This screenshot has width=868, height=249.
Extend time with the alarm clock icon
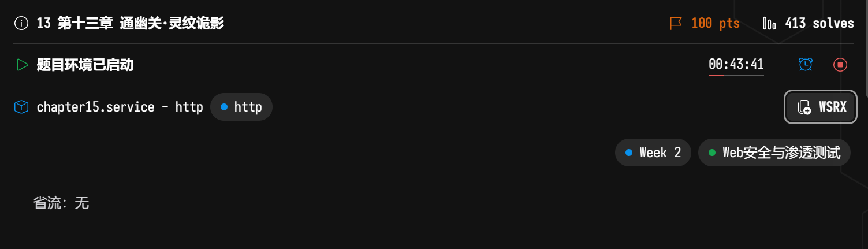tap(805, 65)
